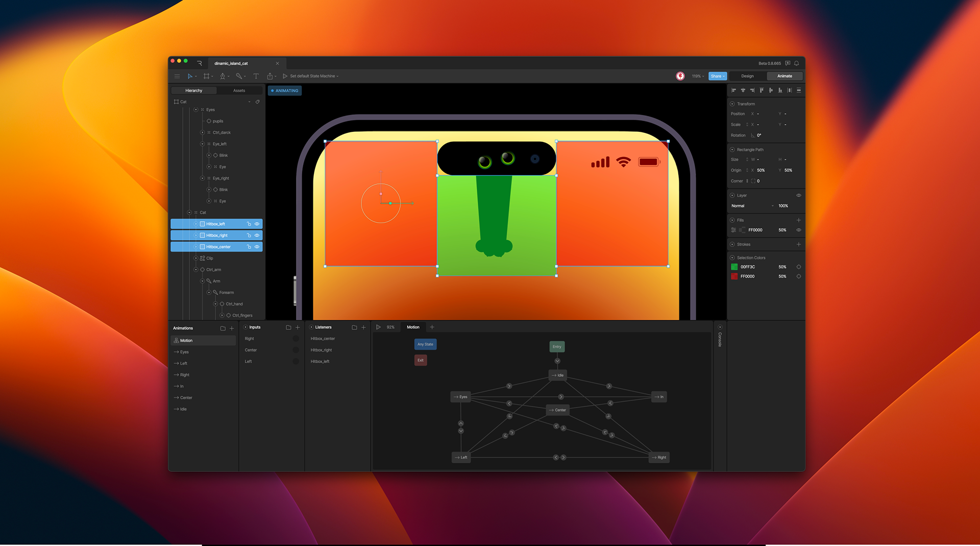980x546 pixels.
Task: Add a new input
Action: 298,327
